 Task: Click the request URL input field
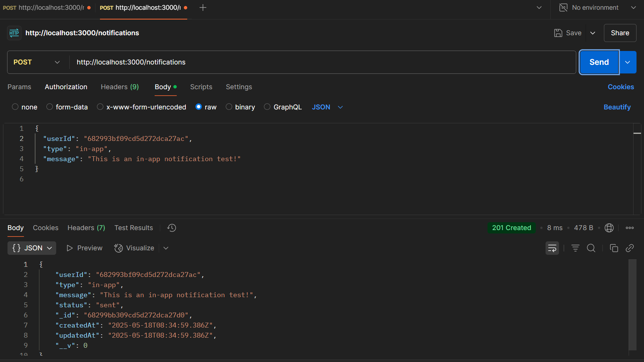tap(322, 62)
